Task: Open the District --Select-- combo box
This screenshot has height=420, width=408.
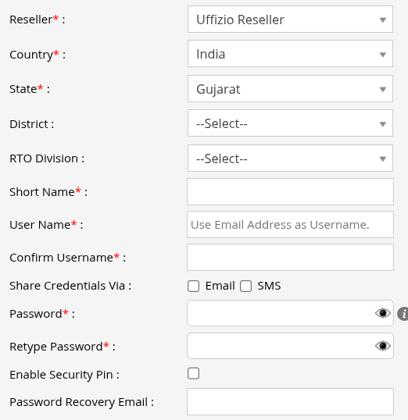Action: (x=290, y=123)
